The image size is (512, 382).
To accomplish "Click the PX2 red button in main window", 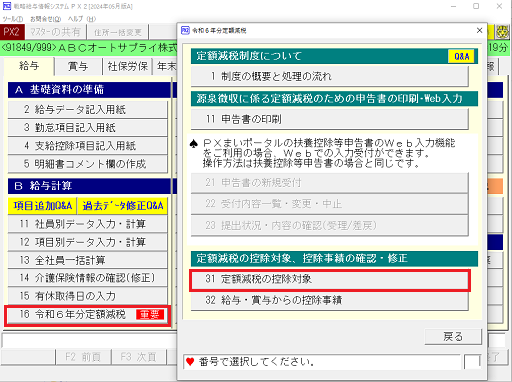I will 12,32.
